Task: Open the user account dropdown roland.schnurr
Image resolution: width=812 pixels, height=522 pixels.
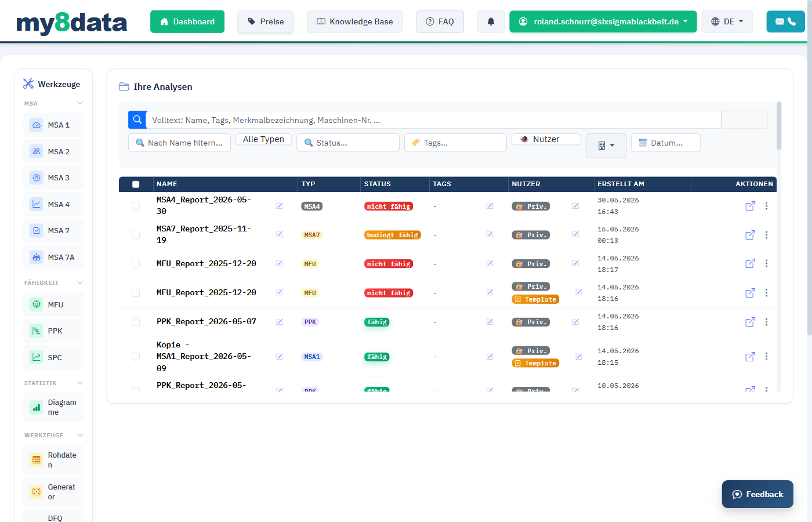Action: pyautogui.click(x=603, y=21)
